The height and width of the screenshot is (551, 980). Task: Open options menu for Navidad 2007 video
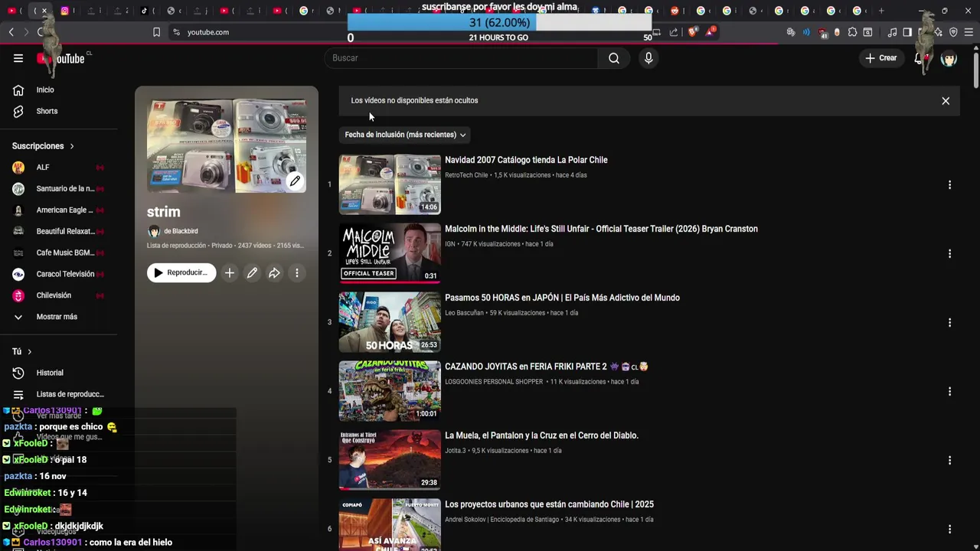[x=949, y=185]
